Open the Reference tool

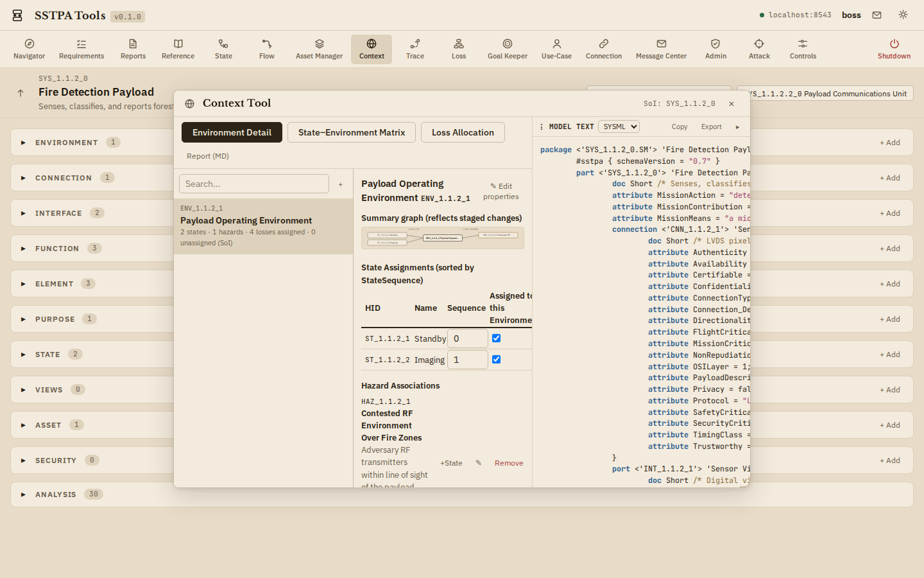pos(178,49)
